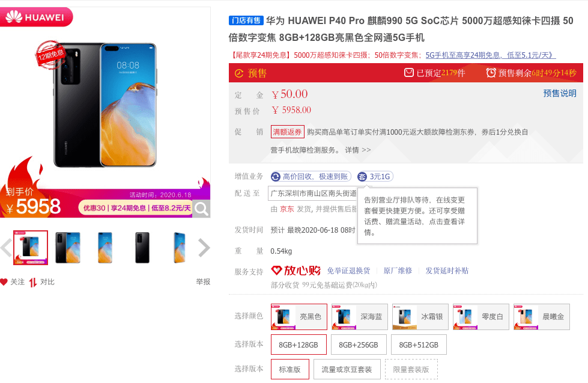Click the Huawei logo badge

(x=35, y=17)
